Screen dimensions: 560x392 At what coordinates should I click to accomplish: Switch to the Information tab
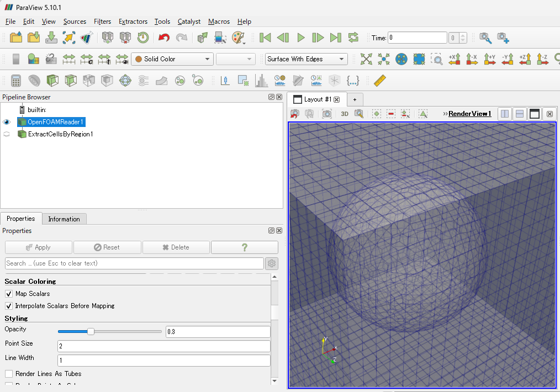[x=64, y=219]
